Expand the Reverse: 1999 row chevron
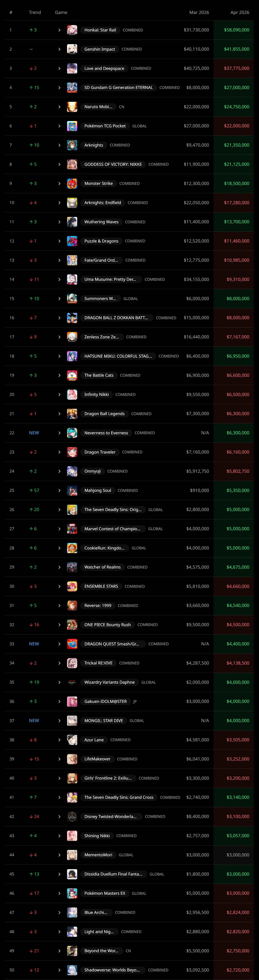The width and height of the screenshot is (259, 980). click(x=59, y=605)
